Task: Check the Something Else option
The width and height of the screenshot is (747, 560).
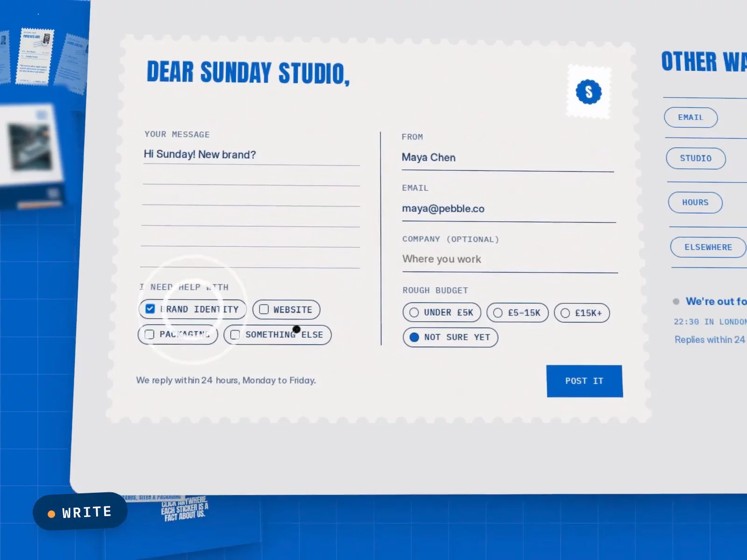Action: tap(278, 335)
